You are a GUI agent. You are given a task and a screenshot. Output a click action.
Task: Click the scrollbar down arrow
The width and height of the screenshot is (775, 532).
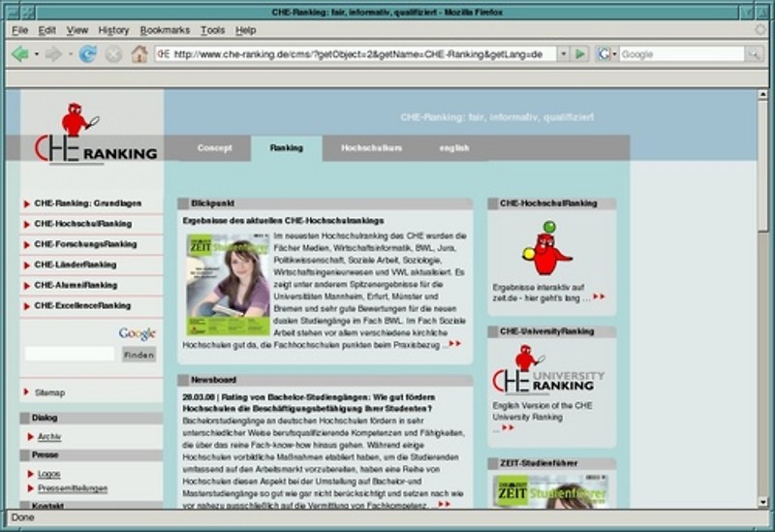[762, 502]
